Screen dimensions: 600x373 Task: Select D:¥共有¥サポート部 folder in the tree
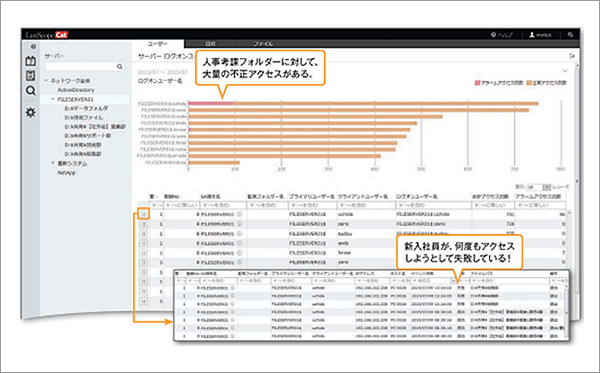point(88,136)
